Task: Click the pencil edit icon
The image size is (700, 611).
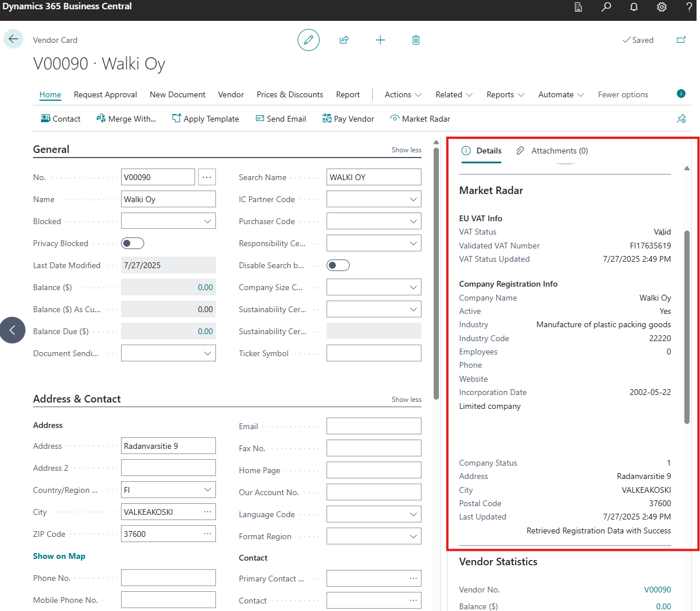Action: tap(309, 40)
